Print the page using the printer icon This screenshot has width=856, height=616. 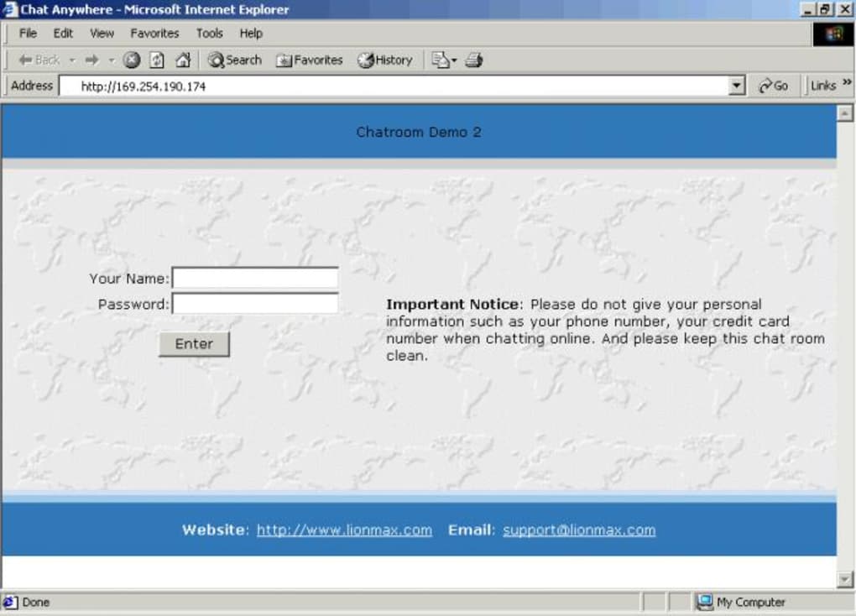474,60
